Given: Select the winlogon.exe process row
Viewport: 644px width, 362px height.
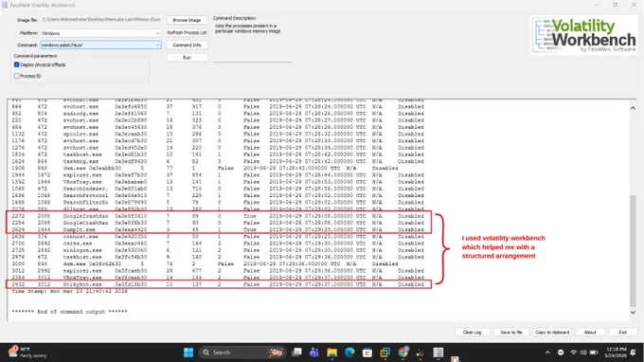Looking at the screenshot, I should pos(218,250).
